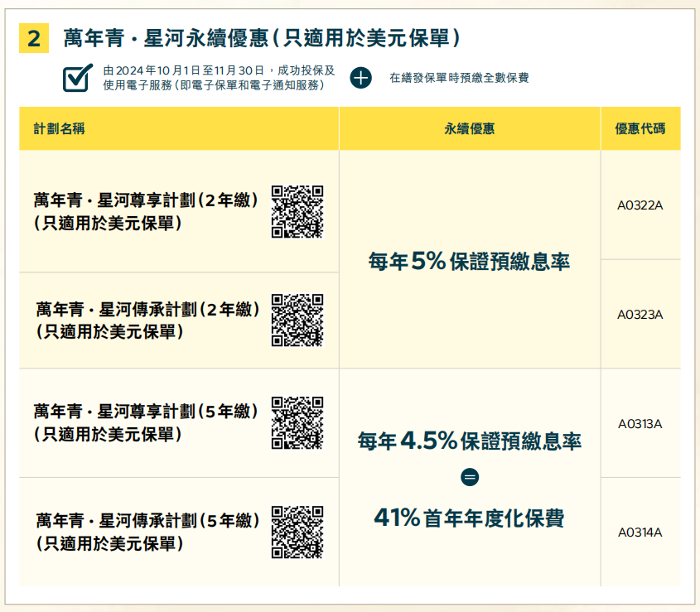Viewport: 700px width, 612px height.
Task: Click QR code for 星河尊享計劃(2年繳)
Action: point(297,211)
